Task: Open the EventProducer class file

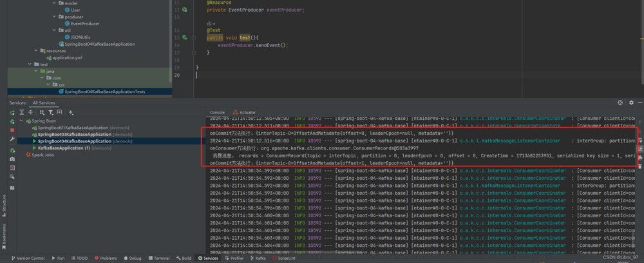Action: point(82,23)
